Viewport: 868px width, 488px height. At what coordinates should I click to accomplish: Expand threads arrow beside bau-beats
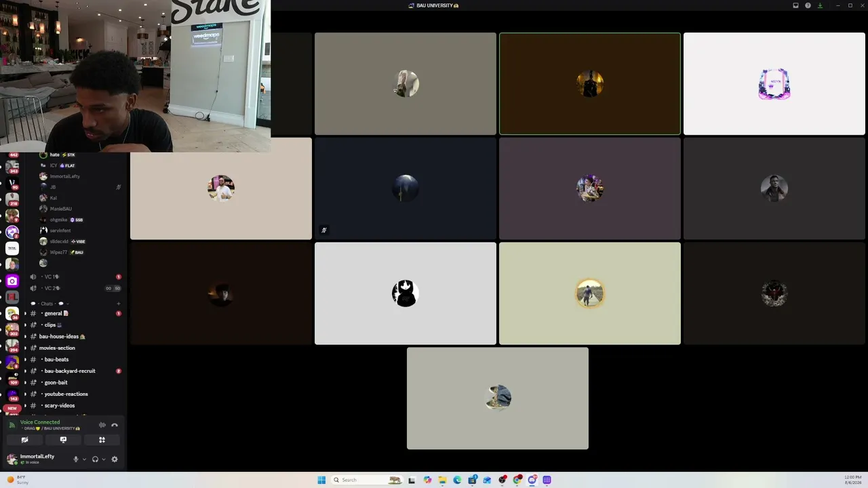(26, 359)
